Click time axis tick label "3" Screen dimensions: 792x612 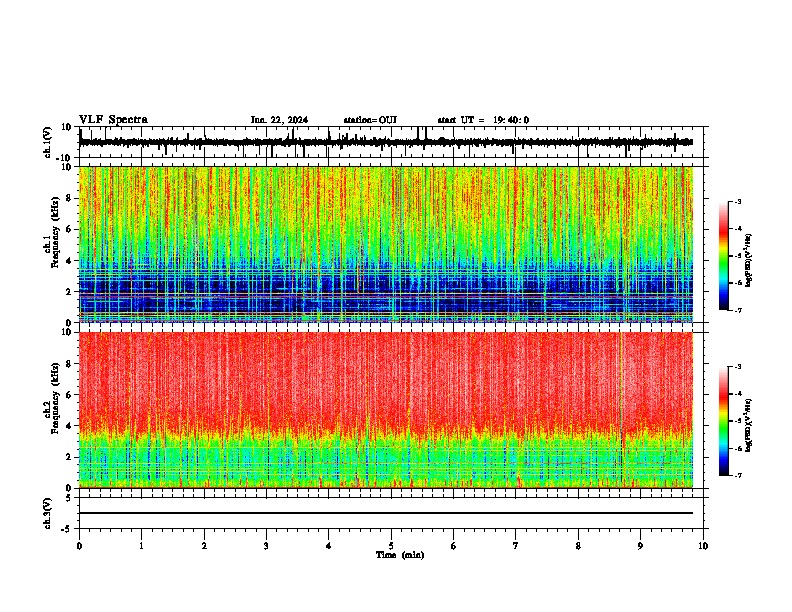click(266, 546)
